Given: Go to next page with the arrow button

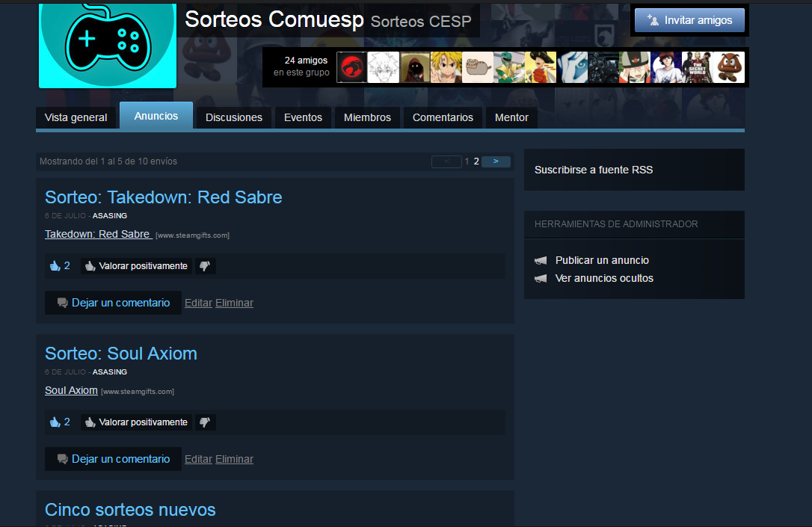Looking at the screenshot, I should click(x=496, y=161).
